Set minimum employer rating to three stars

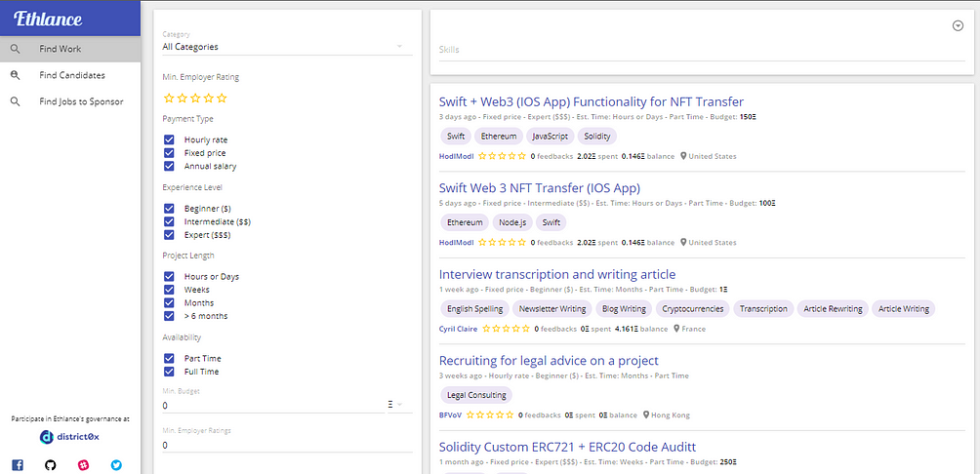click(195, 99)
